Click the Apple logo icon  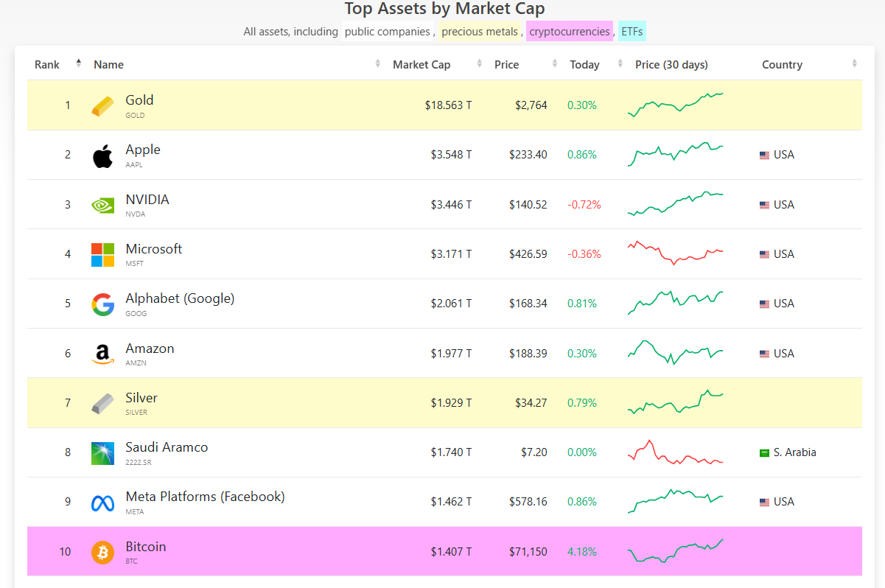pyautogui.click(x=103, y=155)
